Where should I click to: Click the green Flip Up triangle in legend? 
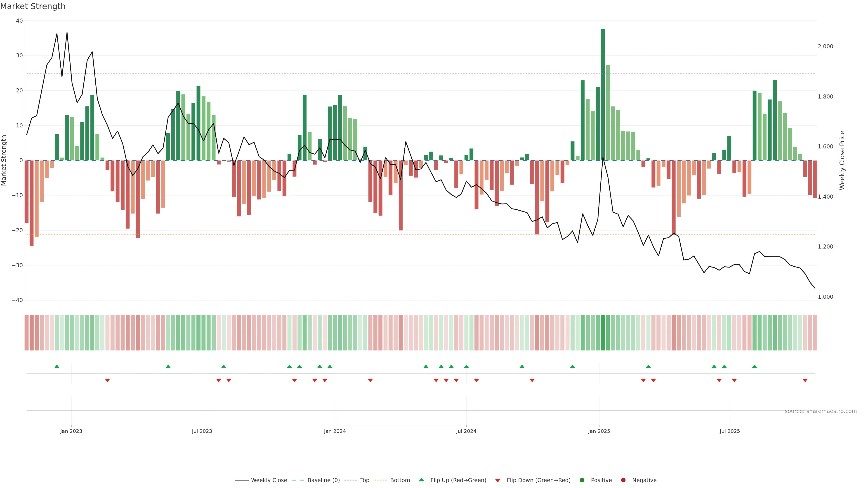point(421,480)
